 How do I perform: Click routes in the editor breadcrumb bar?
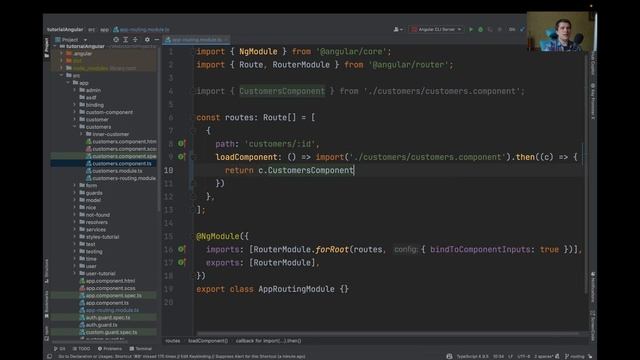point(173,341)
